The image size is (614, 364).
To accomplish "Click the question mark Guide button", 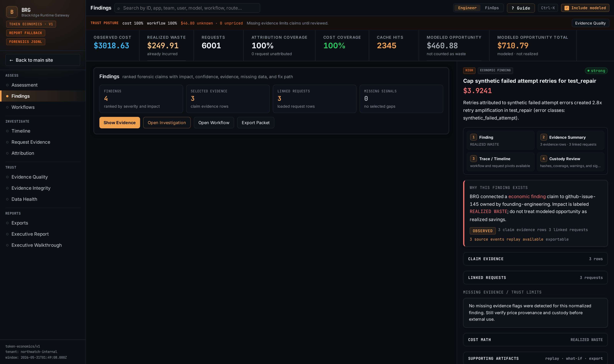I will click(x=521, y=8).
